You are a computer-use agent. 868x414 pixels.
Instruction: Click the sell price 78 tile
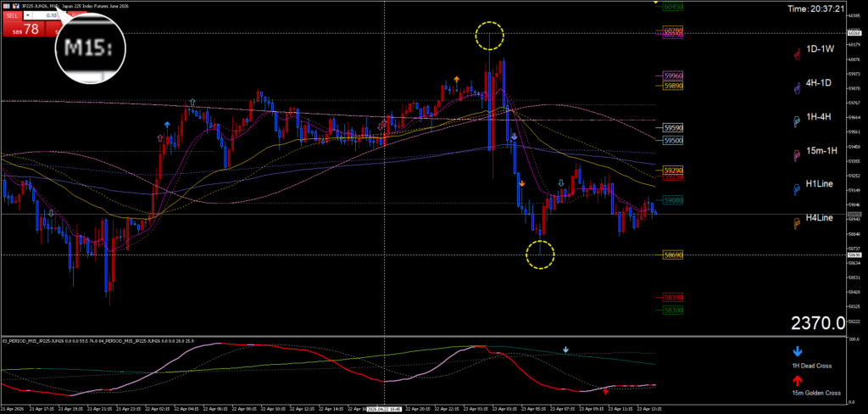(23, 29)
